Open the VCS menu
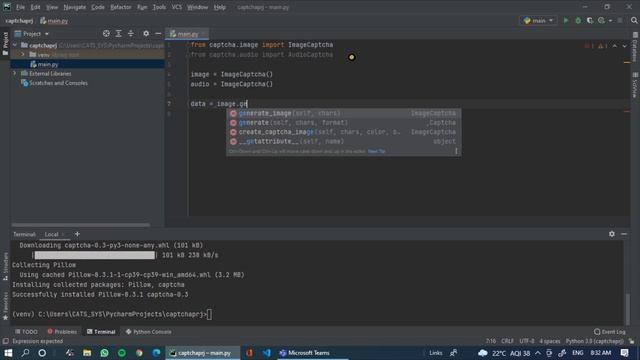 (176, 7)
